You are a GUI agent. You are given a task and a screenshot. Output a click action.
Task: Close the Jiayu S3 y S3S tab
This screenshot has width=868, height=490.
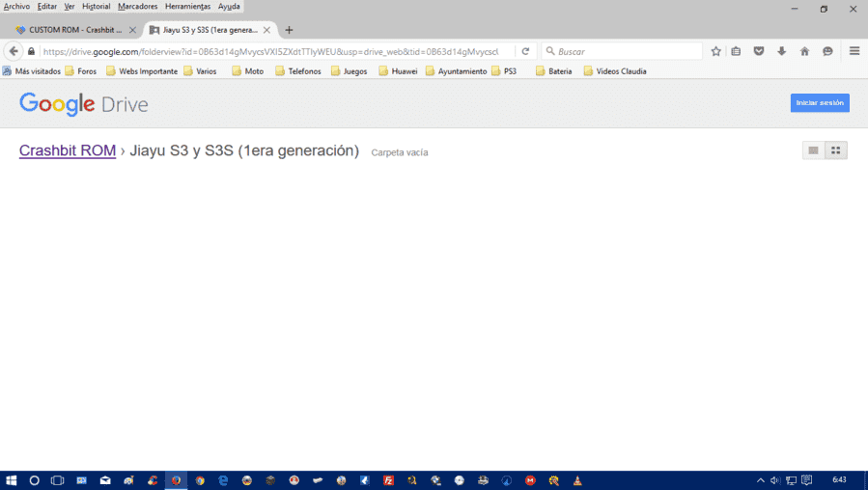[266, 30]
